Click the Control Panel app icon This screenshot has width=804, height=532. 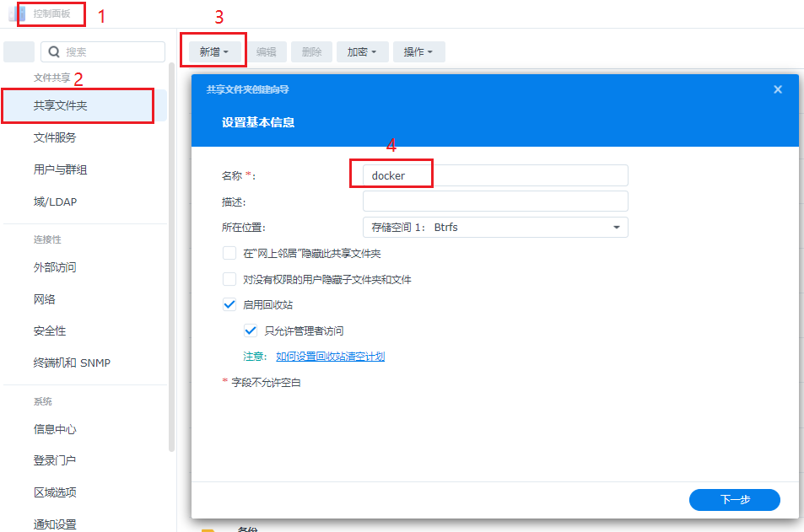(x=16, y=13)
